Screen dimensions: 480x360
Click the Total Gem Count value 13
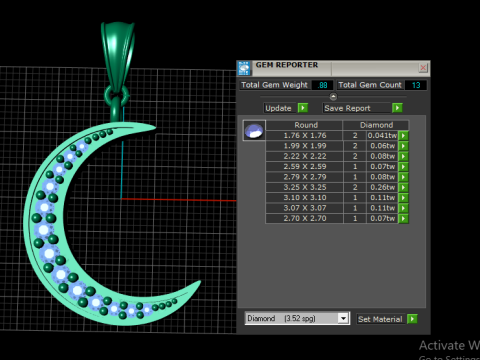click(x=416, y=85)
